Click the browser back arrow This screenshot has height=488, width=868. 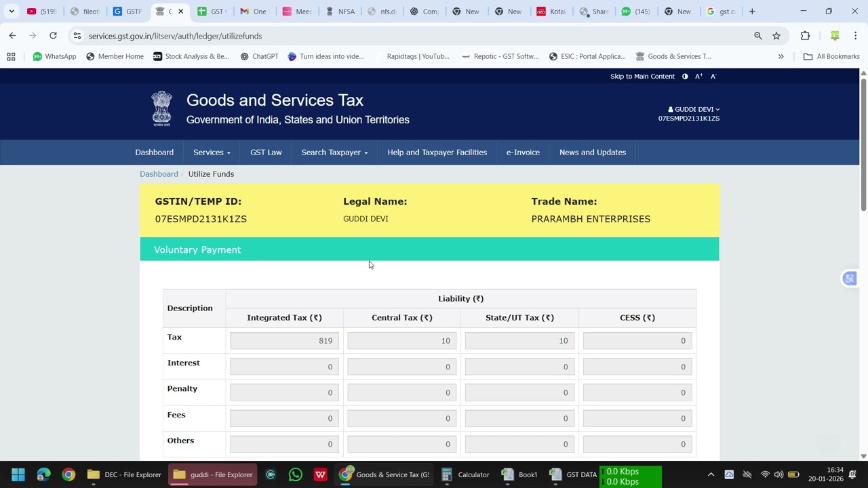[12, 35]
